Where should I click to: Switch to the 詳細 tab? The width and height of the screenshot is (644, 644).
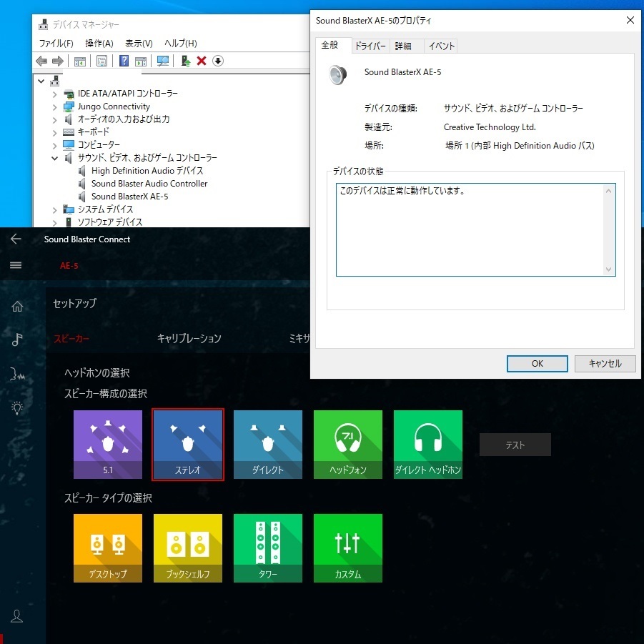click(403, 46)
